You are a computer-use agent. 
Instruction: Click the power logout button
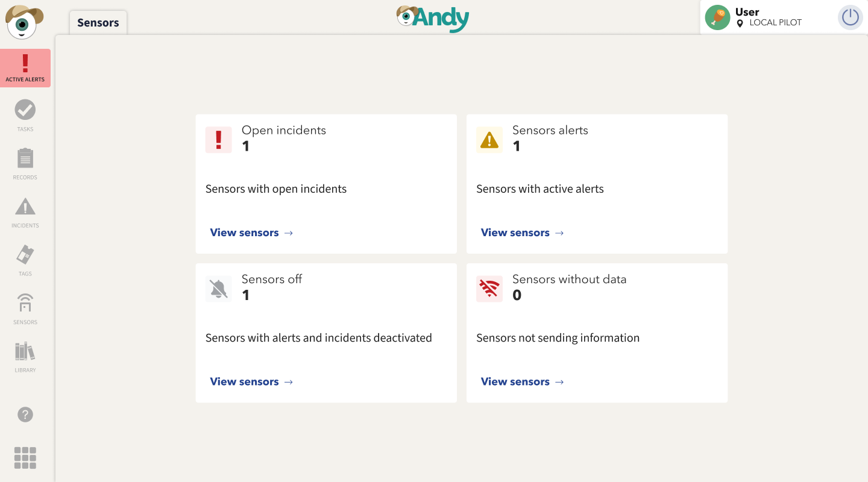point(850,17)
